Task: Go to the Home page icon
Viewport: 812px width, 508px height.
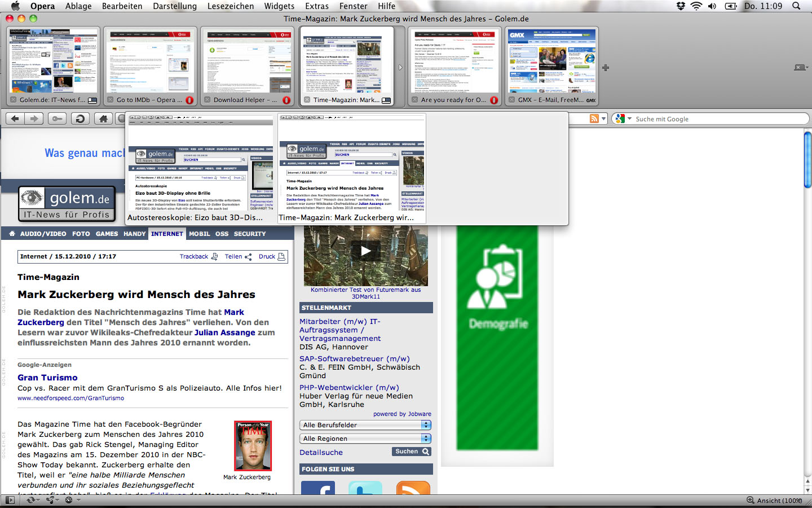Action: pyautogui.click(x=103, y=119)
